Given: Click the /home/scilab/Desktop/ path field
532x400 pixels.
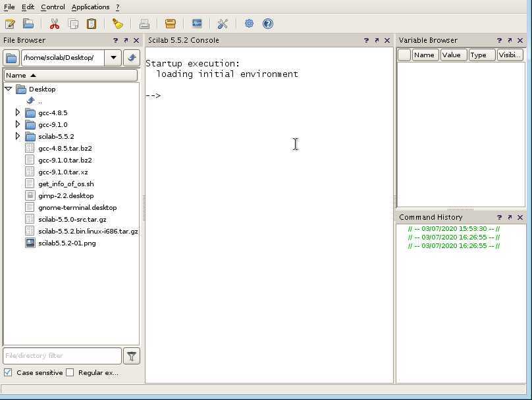Looking at the screenshot, I should 63,58.
